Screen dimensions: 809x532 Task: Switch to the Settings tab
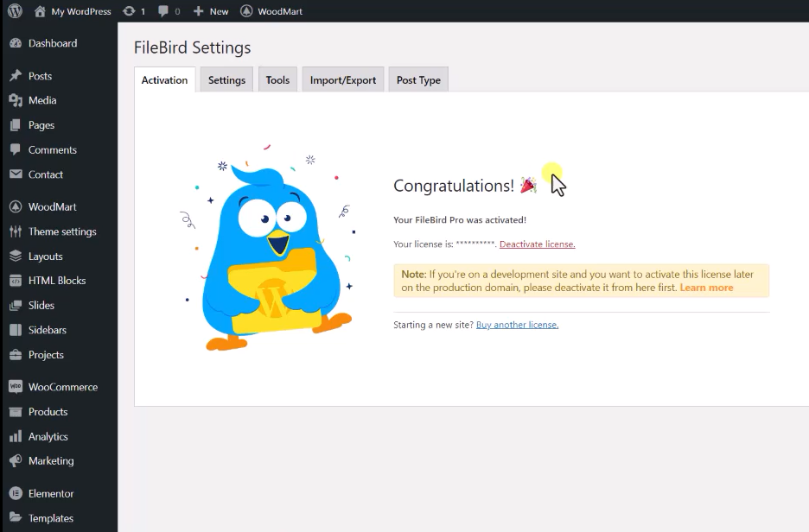[226, 79]
